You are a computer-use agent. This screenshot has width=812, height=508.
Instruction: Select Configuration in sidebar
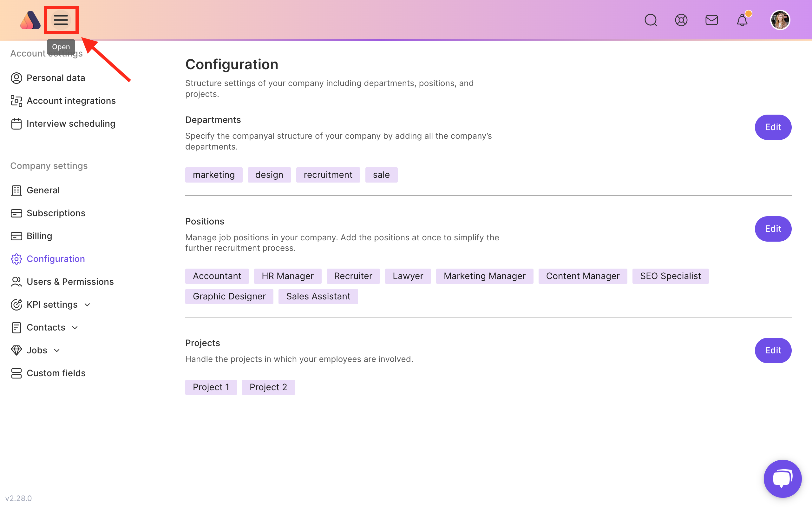(56, 259)
